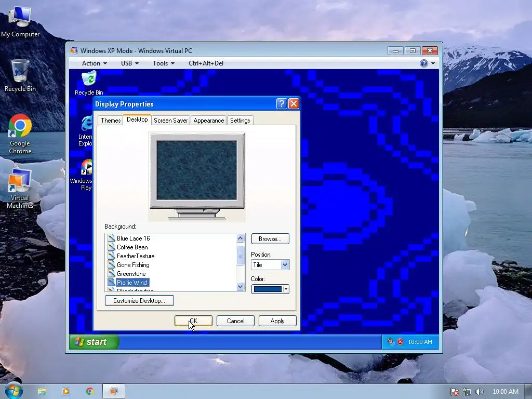
Task: Open Internet Explorer icon in XP Mode
Action: [86, 131]
